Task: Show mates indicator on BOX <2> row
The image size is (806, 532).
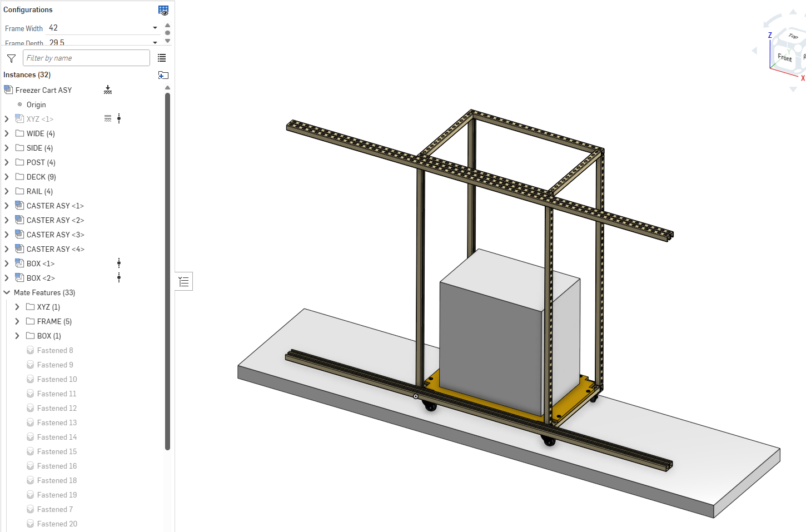Action: [119, 277]
